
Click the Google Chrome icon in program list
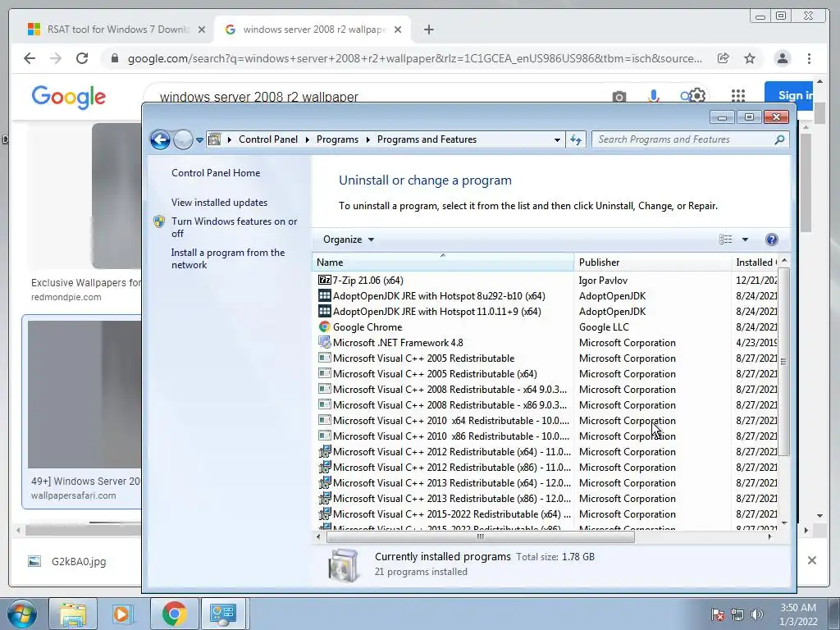[324, 326]
